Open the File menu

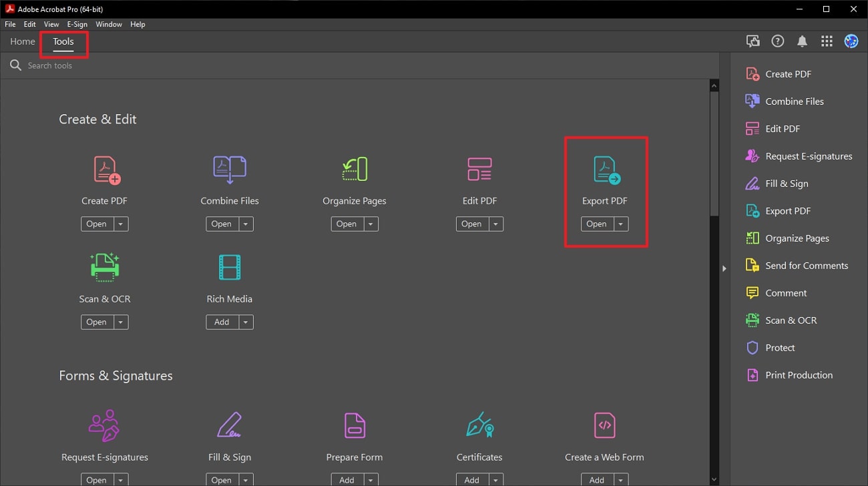point(10,24)
